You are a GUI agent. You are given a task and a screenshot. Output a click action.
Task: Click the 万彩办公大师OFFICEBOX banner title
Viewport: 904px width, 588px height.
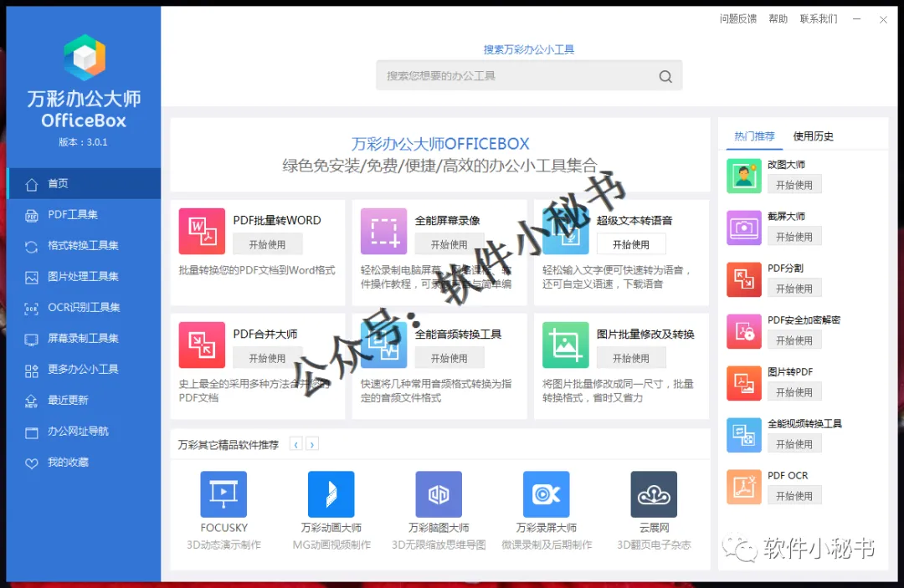tap(440, 143)
